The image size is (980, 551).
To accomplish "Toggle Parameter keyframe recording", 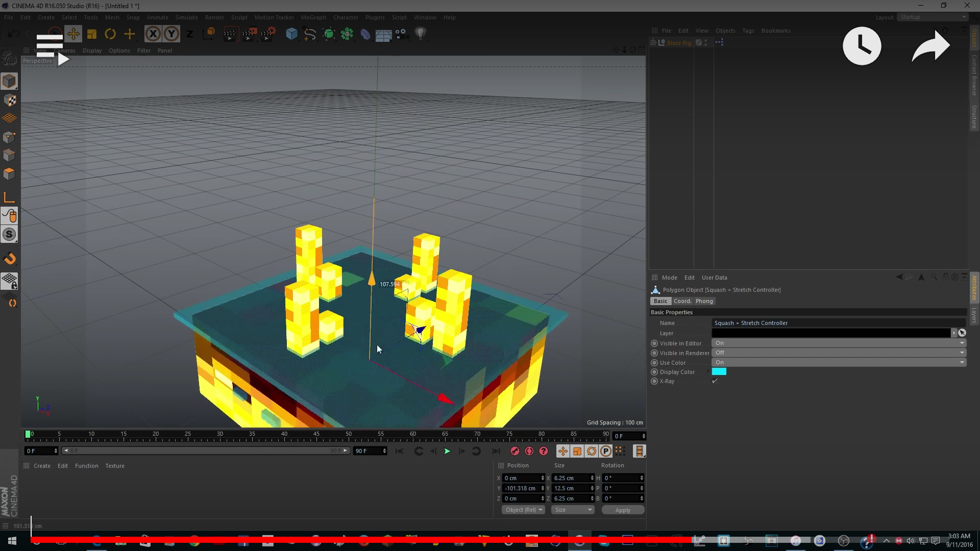I will point(605,451).
